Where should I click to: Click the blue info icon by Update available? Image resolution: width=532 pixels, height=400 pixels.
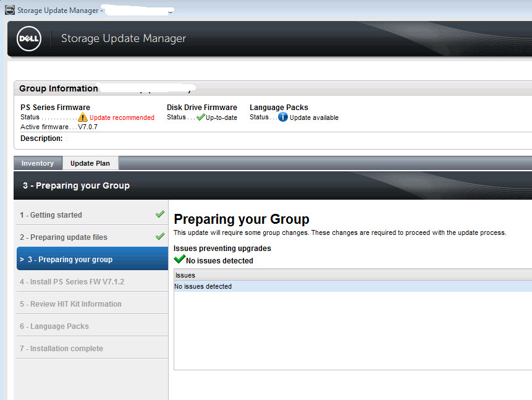coord(283,117)
